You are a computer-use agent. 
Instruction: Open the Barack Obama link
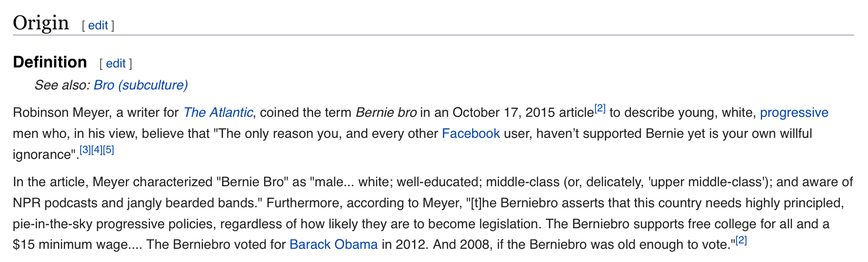[333, 244]
